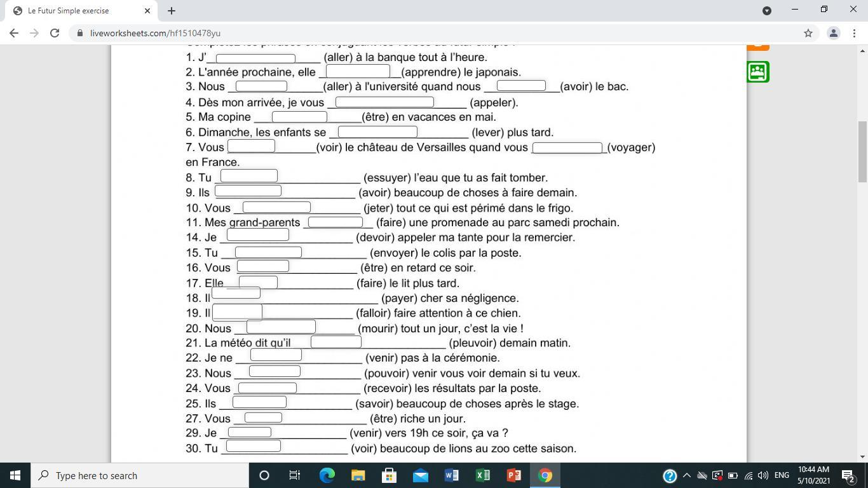
Task: Select the answer box for (pouvoir)
Action: 275,370
